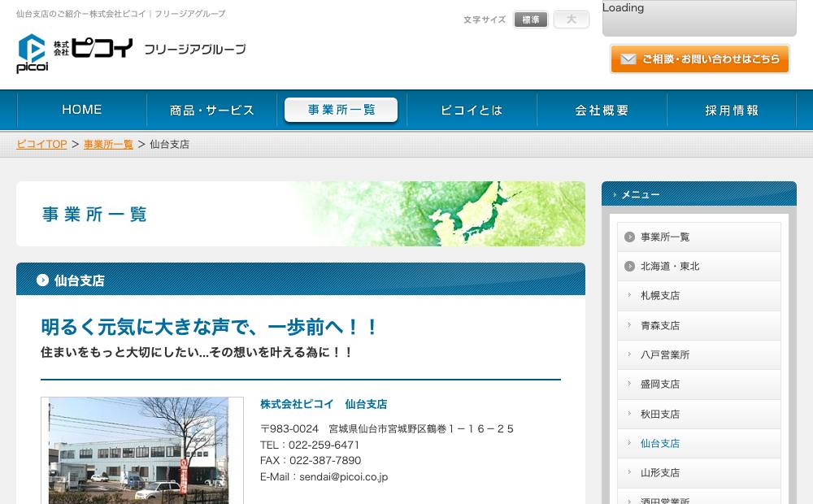Open 採用情報 navigation tab
This screenshot has height=504, width=813.
(x=732, y=110)
